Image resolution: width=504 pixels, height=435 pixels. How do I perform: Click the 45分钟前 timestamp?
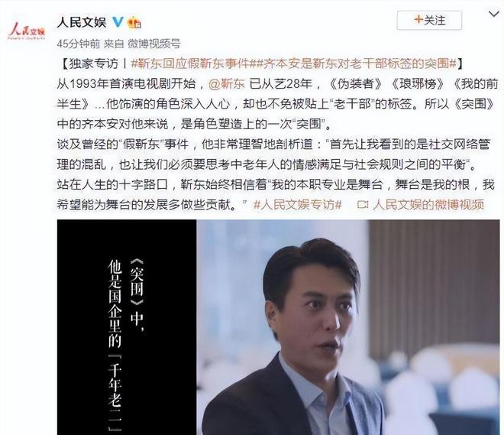coord(79,44)
